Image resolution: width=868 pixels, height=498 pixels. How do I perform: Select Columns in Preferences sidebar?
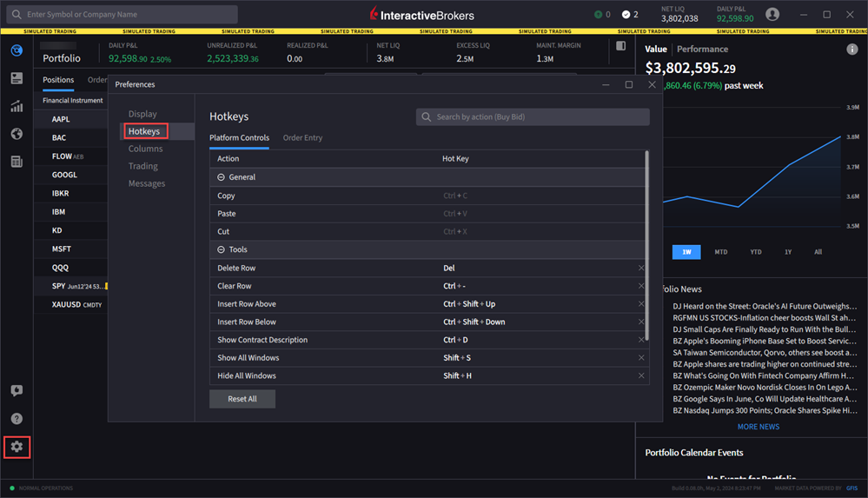click(x=146, y=149)
